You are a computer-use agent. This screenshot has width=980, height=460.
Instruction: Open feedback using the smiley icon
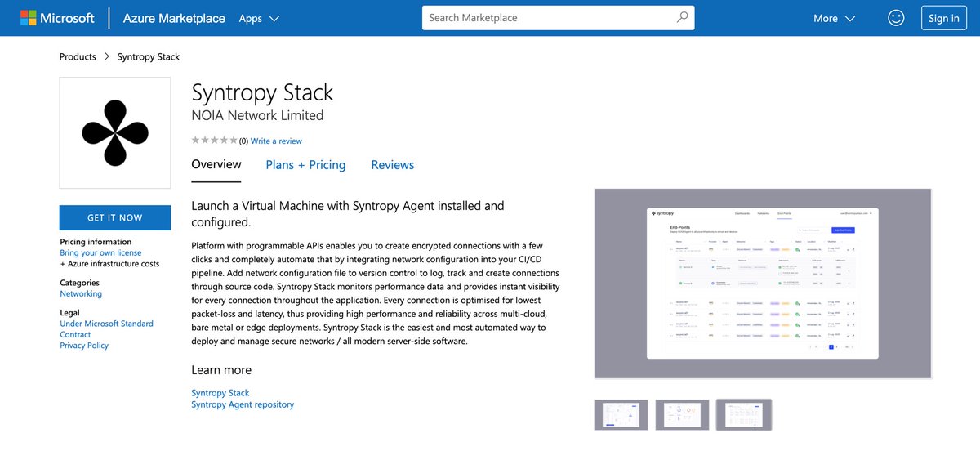(x=896, y=18)
